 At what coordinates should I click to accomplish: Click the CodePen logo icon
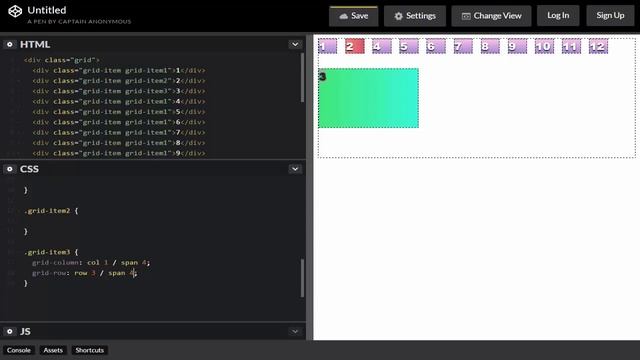(x=15, y=11)
